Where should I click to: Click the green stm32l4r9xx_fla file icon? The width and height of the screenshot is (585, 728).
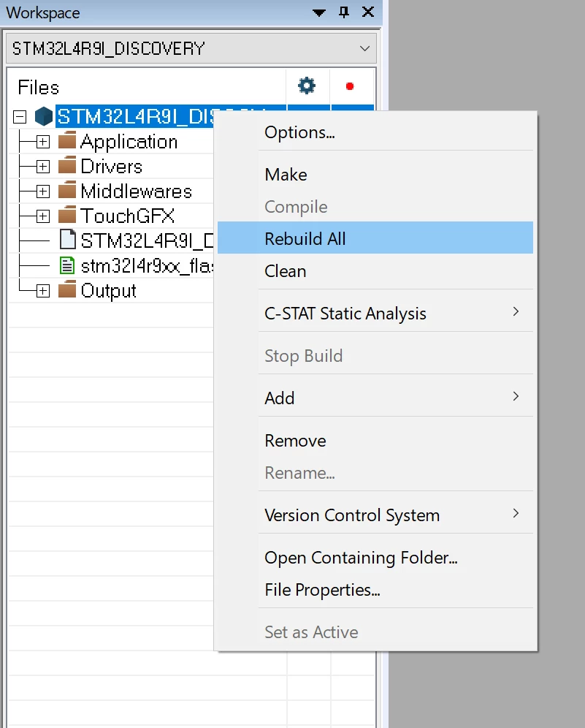[67, 265]
